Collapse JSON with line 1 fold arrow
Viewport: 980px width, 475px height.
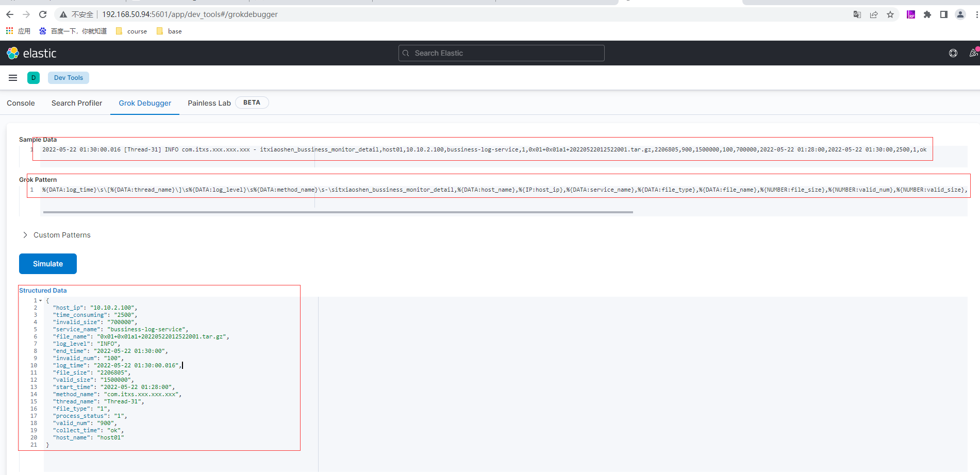click(x=40, y=300)
